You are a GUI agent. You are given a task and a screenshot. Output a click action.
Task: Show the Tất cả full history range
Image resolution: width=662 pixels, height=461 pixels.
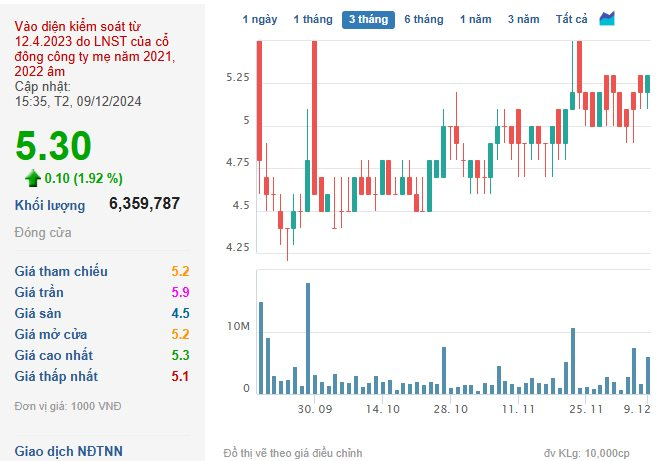tap(571, 19)
